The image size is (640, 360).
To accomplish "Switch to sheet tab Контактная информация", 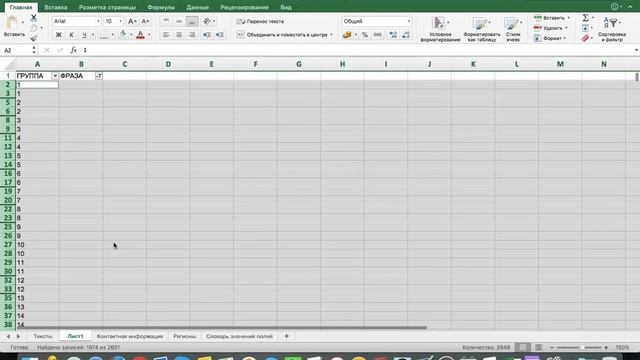I will click(130, 336).
